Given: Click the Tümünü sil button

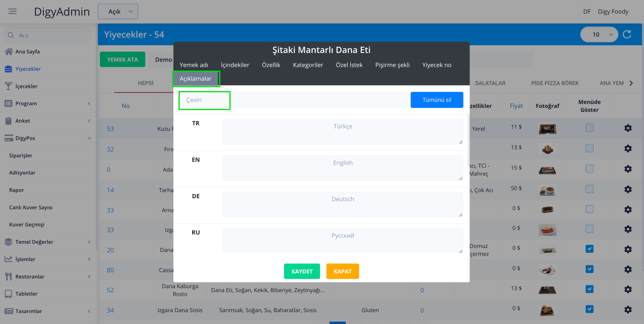Looking at the screenshot, I should pyautogui.click(x=437, y=100).
